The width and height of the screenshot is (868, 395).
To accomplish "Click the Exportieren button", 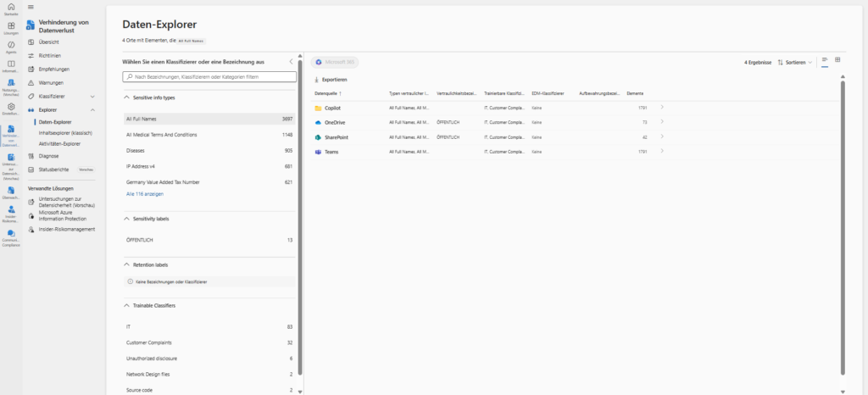I will click(331, 79).
